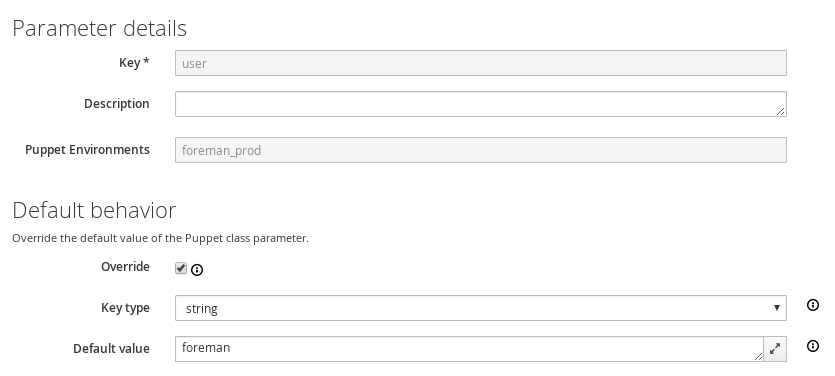This screenshot has width=835, height=376.
Task: Click the Override label text
Action: [125, 267]
